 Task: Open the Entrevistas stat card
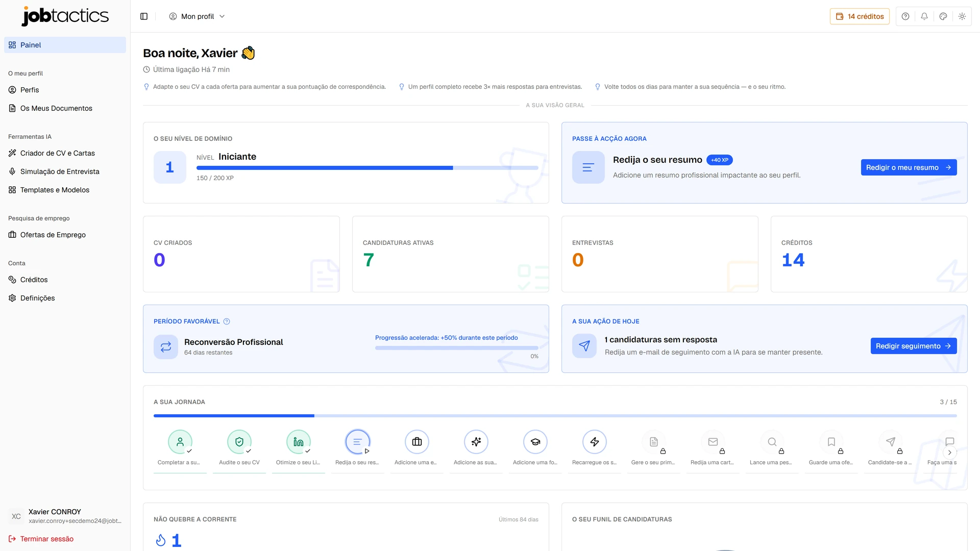[x=660, y=254]
